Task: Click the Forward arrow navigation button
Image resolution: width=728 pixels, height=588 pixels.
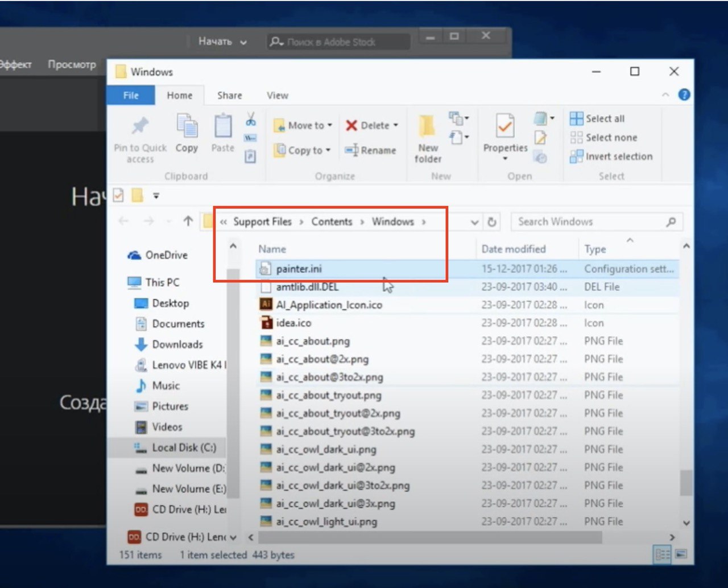Action: pyautogui.click(x=148, y=221)
